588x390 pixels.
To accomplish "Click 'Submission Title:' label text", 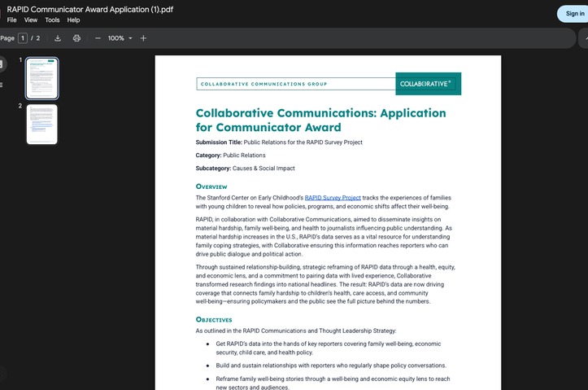I will pyautogui.click(x=219, y=142).
